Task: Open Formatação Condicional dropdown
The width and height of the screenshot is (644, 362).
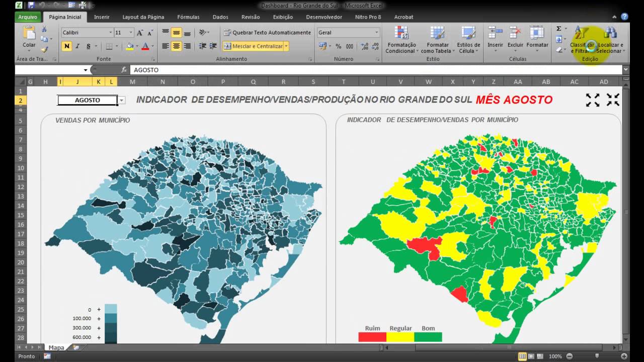Action: 401,40
